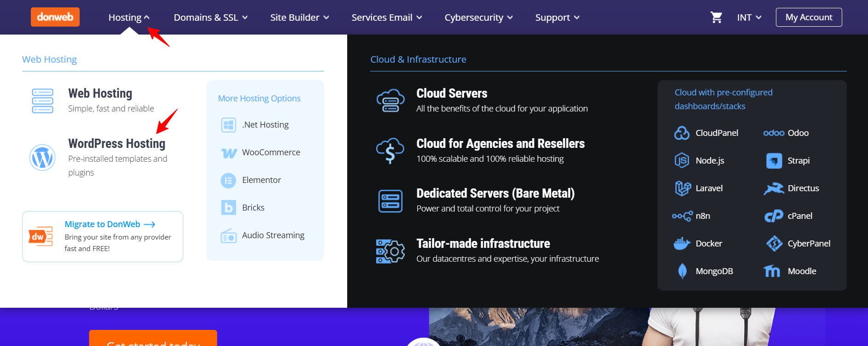Open Cloud for Agencies and Resellers
868x346 pixels.
coord(501,144)
